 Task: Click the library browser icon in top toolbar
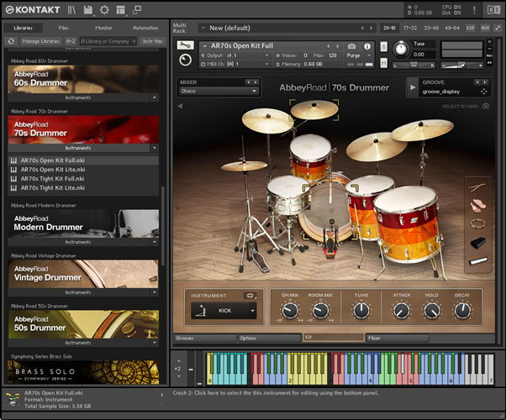click(x=72, y=10)
